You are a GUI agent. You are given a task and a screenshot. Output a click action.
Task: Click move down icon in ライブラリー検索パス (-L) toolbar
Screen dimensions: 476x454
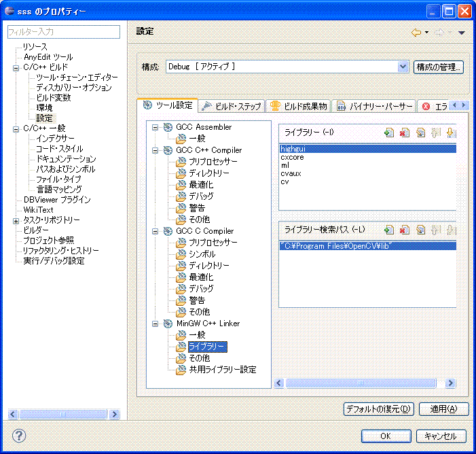(x=452, y=230)
